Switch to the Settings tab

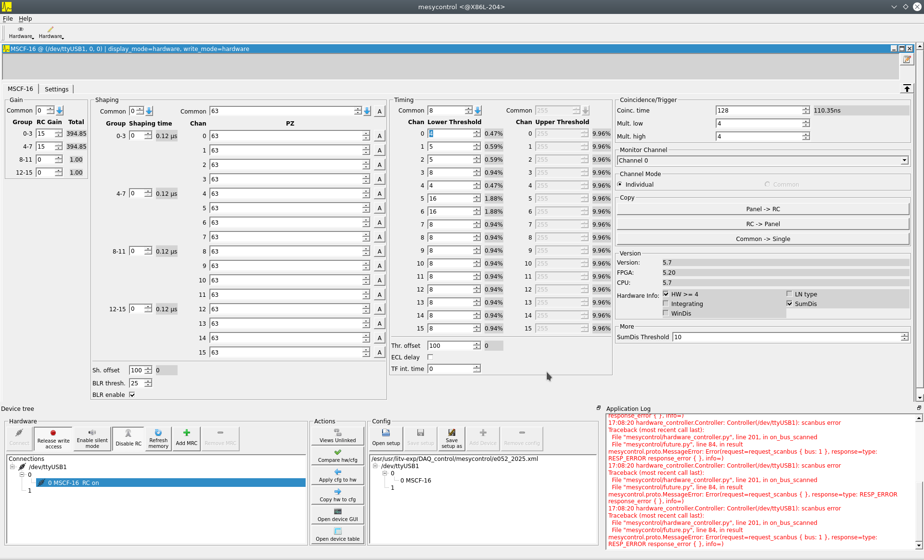tap(56, 89)
